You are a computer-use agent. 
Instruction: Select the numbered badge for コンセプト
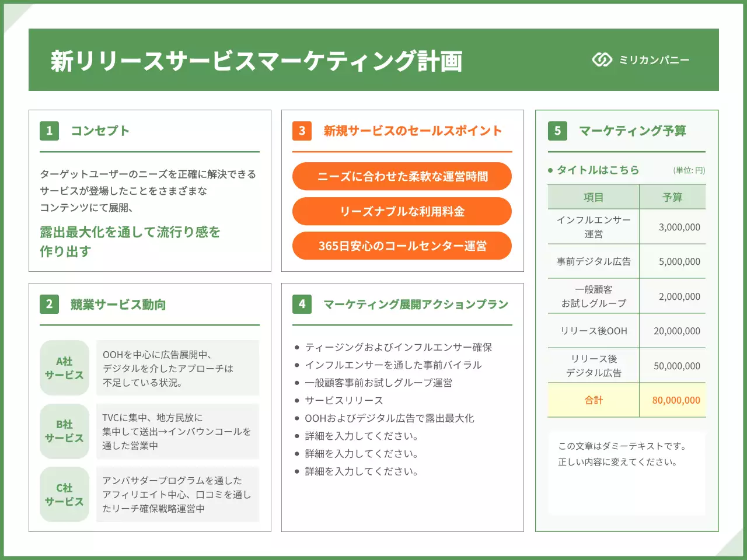49,131
